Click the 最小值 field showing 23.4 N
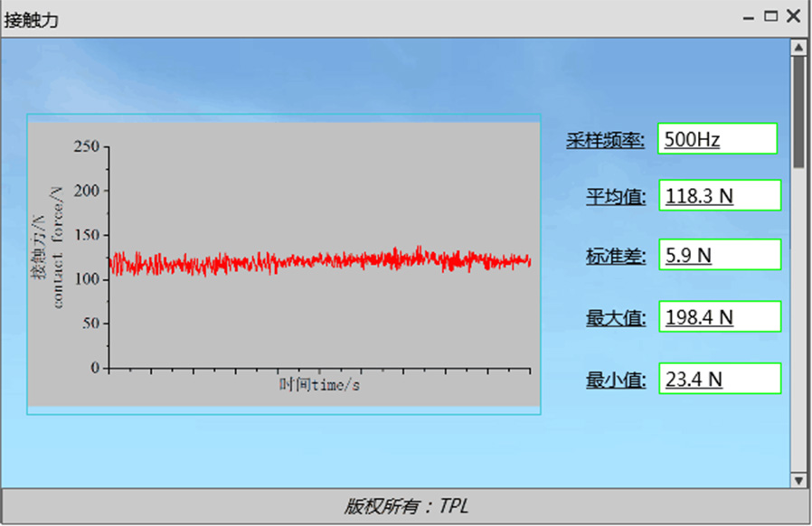 pos(720,379)
